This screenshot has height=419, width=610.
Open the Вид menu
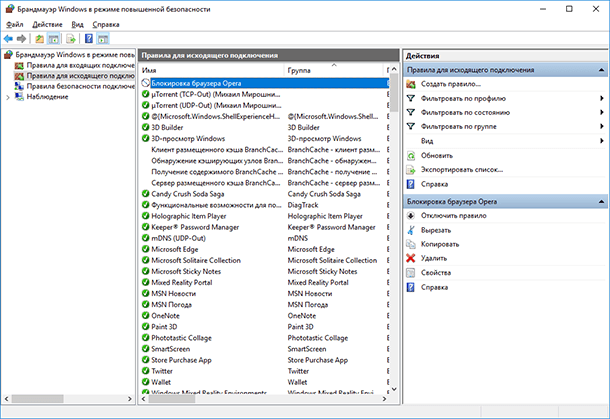[77, 25]
